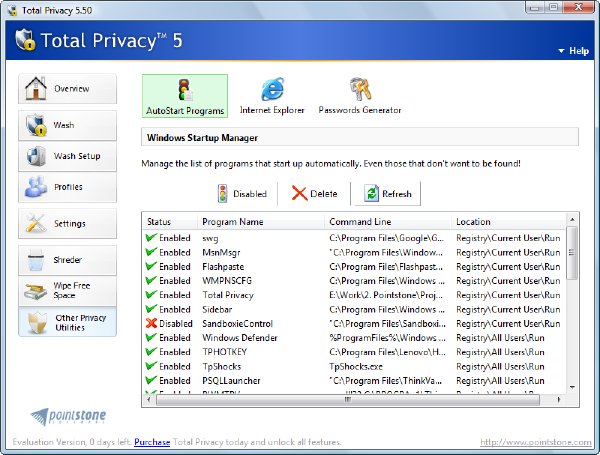Image resolution: width=600 pixels, height=455 pixels.
Task: Select the Flashpaste program name
Action: [x=223, y=267]
